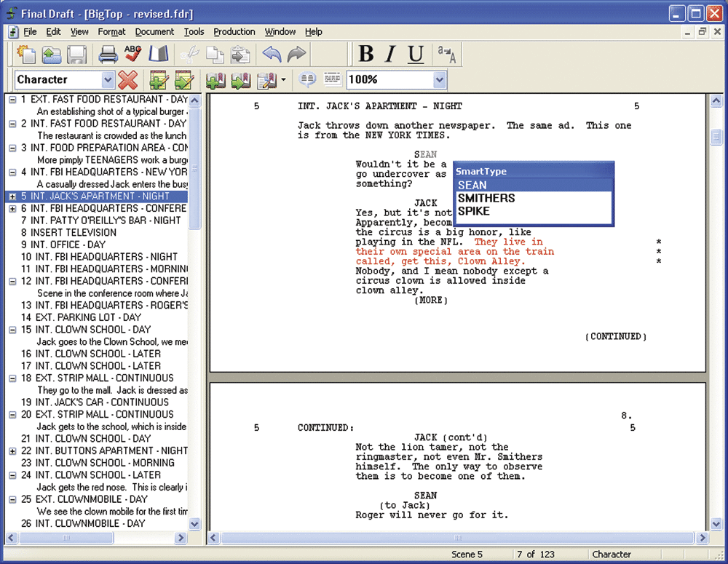This screenshot has width=728, height=564.
Task: Open the Format menu
Action: pos(111,31)
